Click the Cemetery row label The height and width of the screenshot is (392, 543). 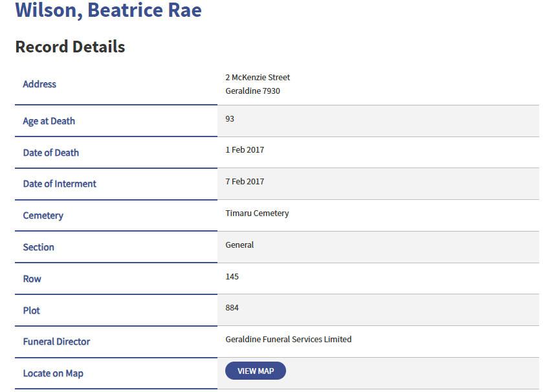point(43,215)
